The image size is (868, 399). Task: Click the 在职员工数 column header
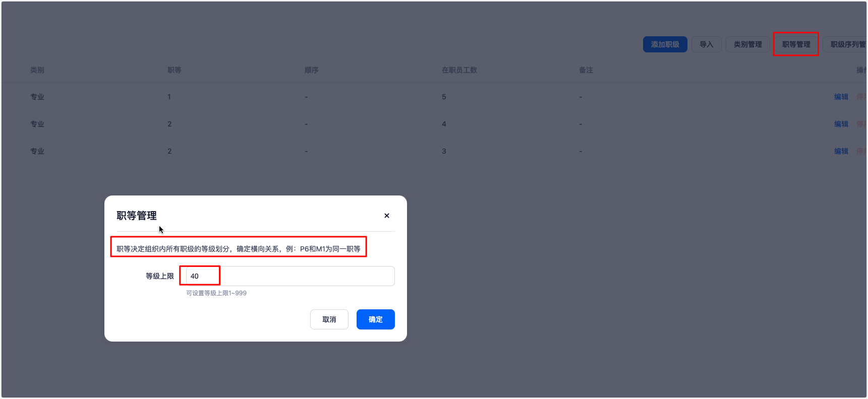point(459,70)
